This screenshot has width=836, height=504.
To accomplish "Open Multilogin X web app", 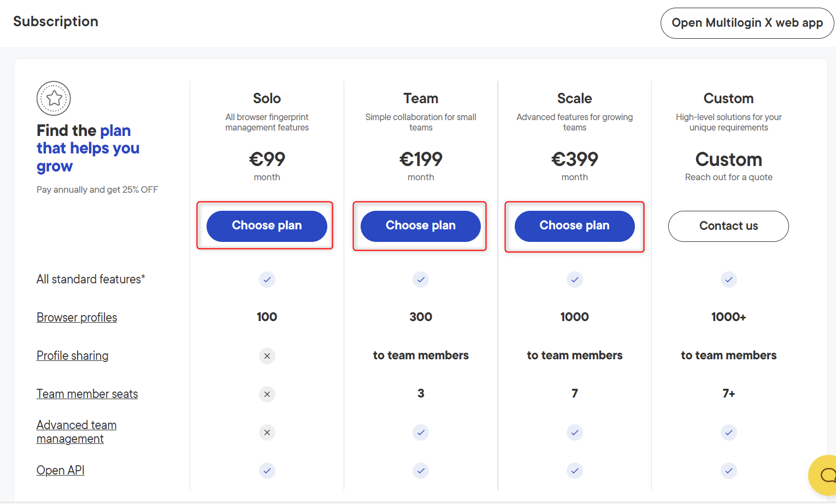I will tap(747, 23).
